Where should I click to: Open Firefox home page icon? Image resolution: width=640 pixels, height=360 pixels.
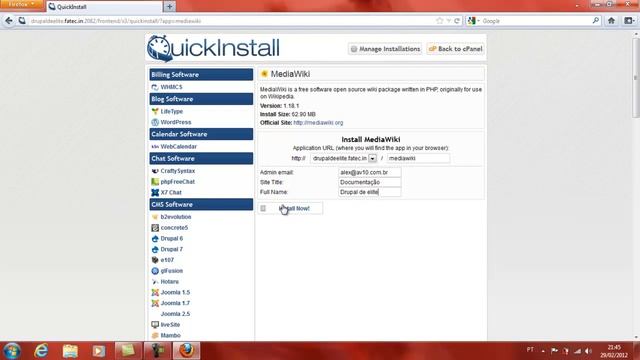tap(611, 21)
